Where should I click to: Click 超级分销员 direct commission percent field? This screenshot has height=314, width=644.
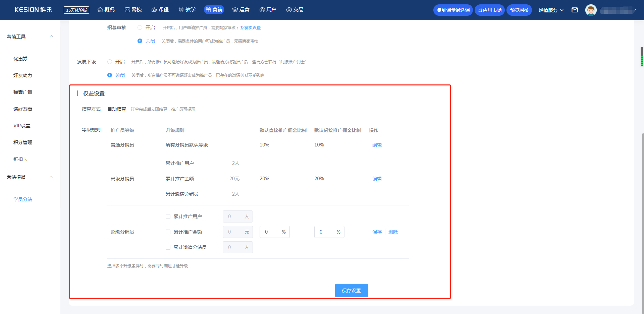[275, 232]
